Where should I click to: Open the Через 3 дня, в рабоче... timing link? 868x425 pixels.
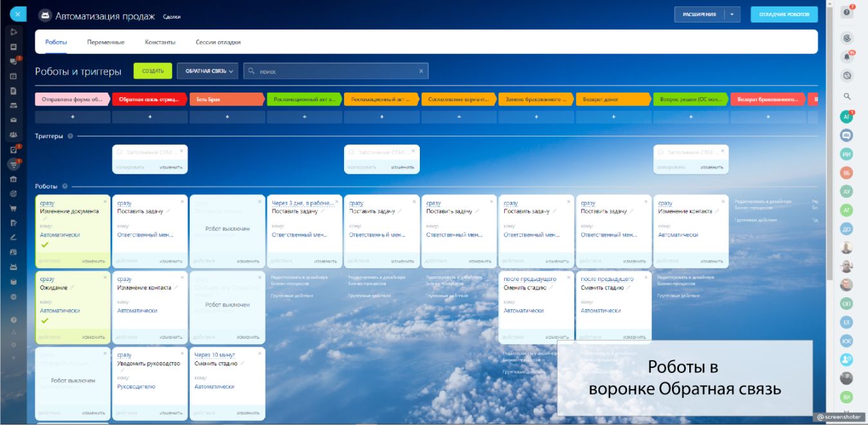[x=302, y=203]
